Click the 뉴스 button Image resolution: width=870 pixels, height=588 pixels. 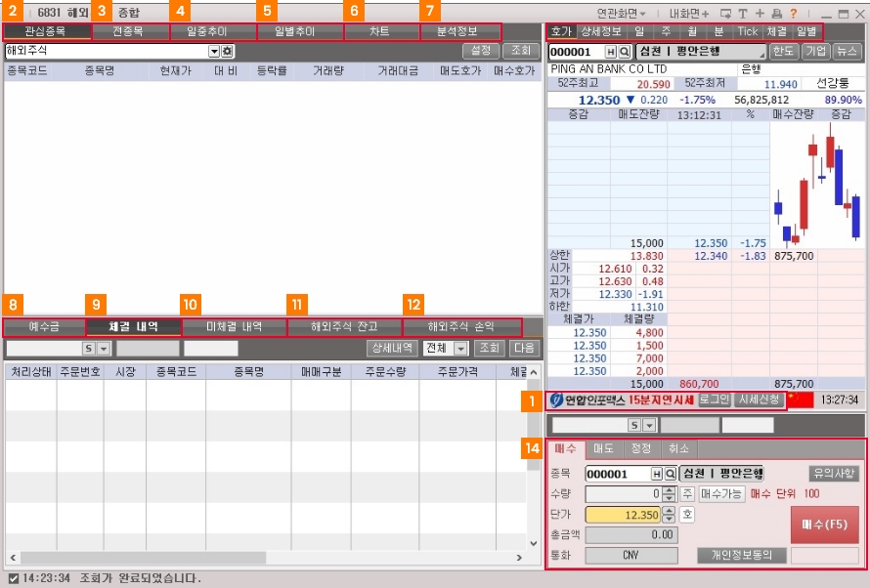click(x=848, y=52)
